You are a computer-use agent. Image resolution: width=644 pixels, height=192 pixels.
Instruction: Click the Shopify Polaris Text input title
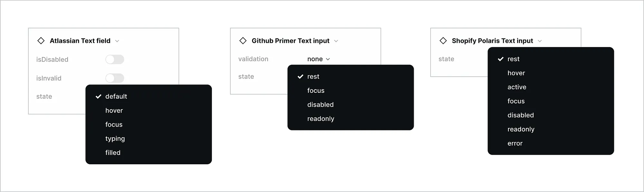492,41
